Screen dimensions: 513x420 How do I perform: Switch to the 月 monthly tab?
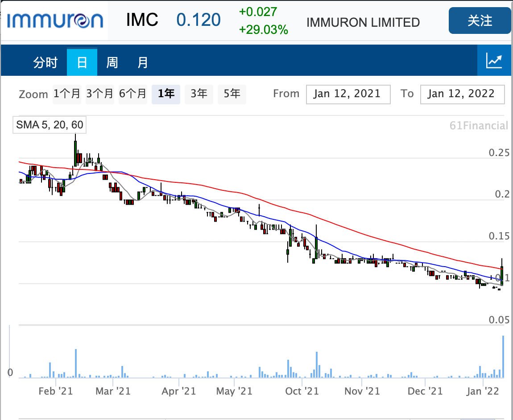point(142,62)
